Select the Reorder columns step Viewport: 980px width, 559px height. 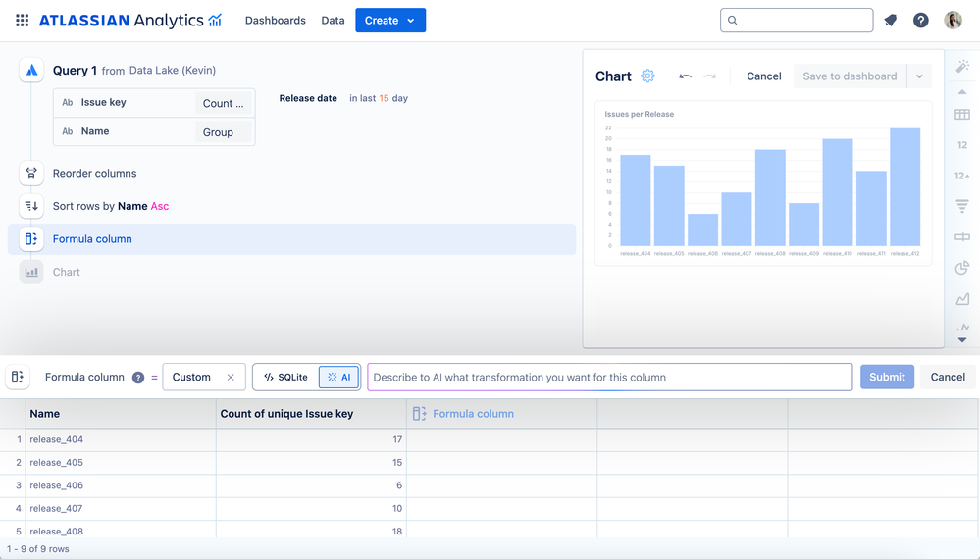click(94, 173)
